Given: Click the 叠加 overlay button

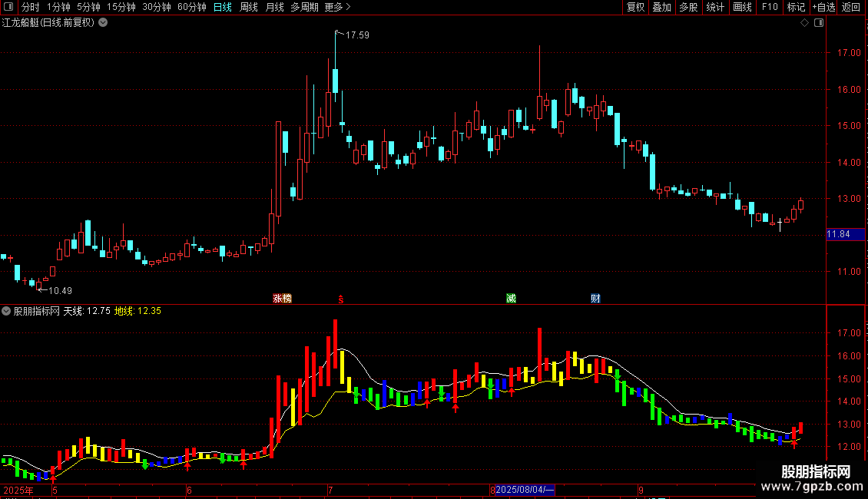Looking at the screenshot, I should (661, 7).
